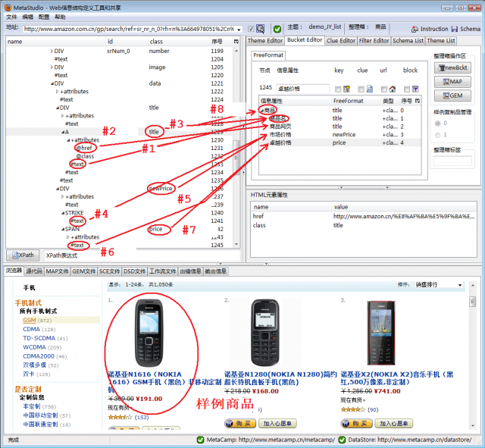Switch to Filter Editor tab
The width and height of the screenshot is (485, 448).
pos(374,41)
